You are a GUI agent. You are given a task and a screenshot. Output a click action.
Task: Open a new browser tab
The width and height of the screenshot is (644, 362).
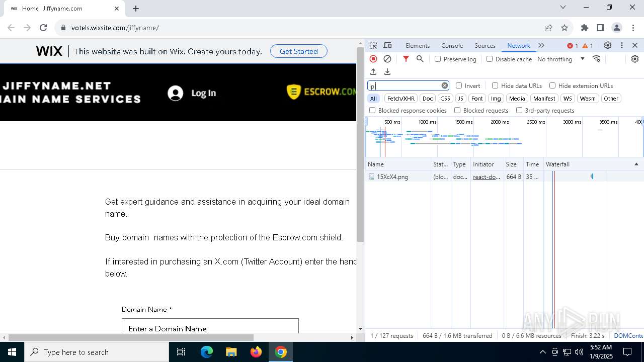(x=136, y=9)
